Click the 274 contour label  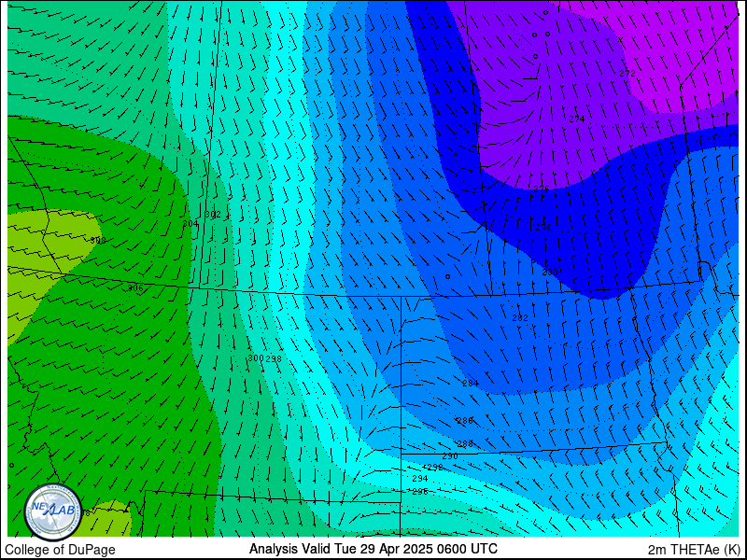pos(577,119)
